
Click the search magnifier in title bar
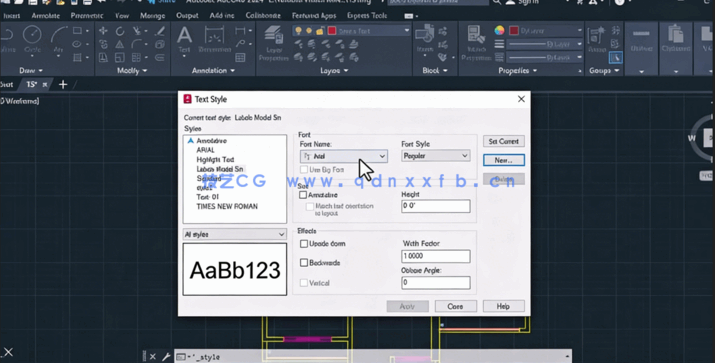tap(497, 2)
